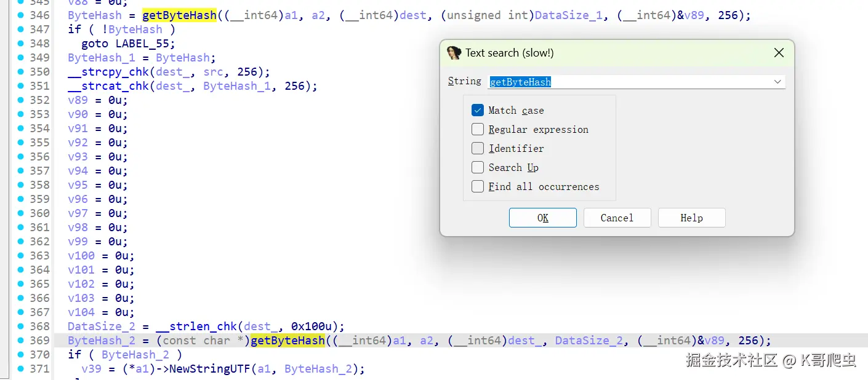Click __strlen_chk call on line 368
Image resolution: width=868 pixels, height=380 pixels.
(x=195, y=327)
